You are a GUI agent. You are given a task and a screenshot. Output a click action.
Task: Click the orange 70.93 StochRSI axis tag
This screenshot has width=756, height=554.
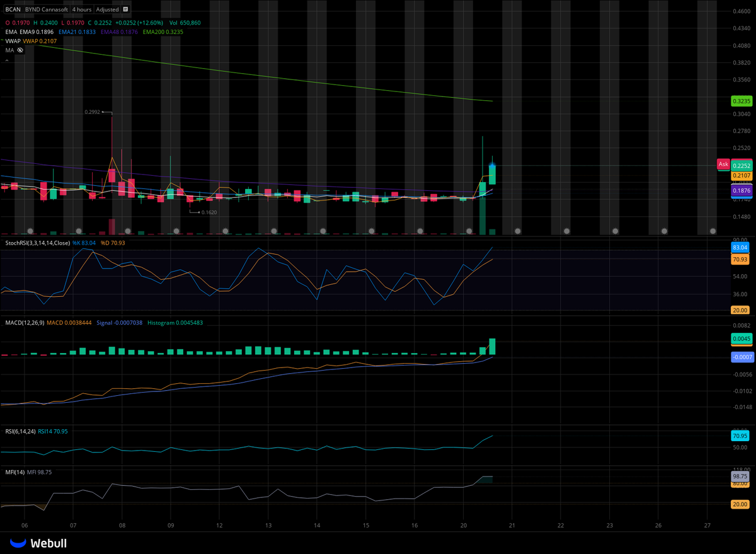click(x=740, y=260)
